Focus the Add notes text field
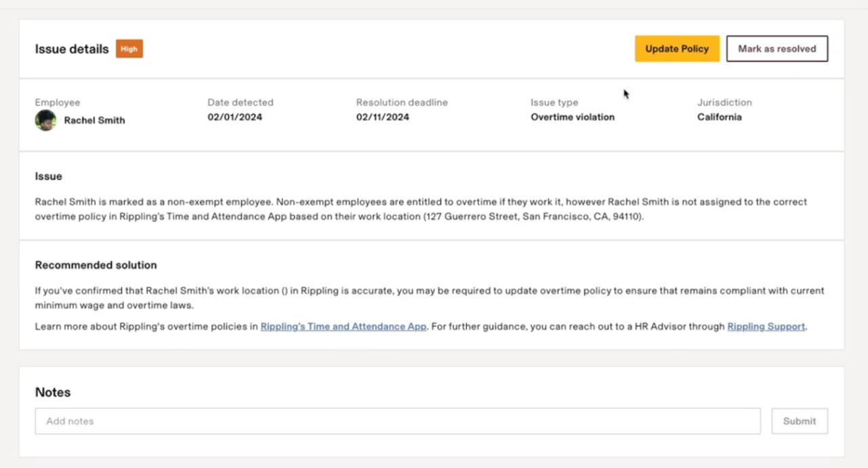868x468 pixels. [x=398, y=421]
